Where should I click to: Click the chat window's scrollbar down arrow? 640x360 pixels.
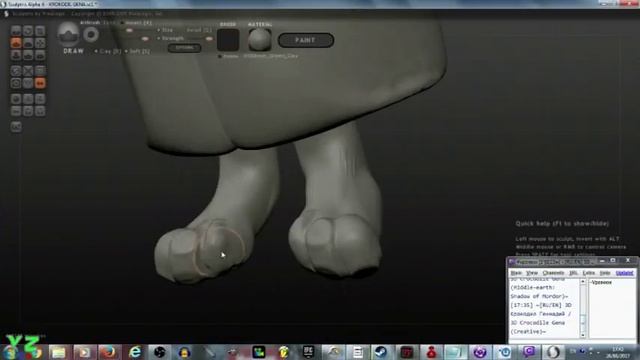point(583,335)
